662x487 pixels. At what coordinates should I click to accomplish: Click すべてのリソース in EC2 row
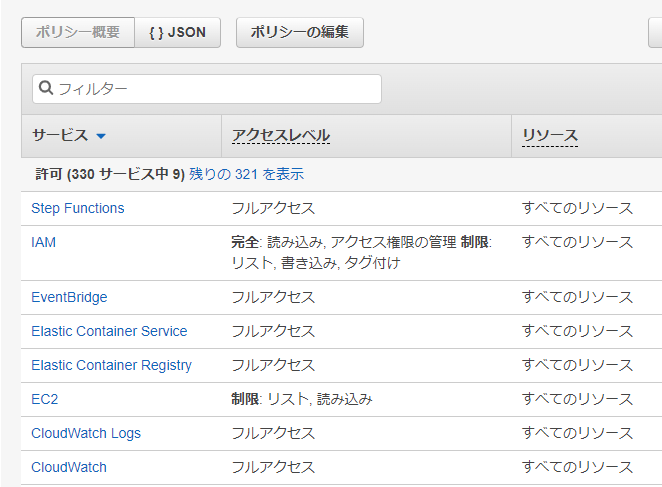click(x=577, y=399)
